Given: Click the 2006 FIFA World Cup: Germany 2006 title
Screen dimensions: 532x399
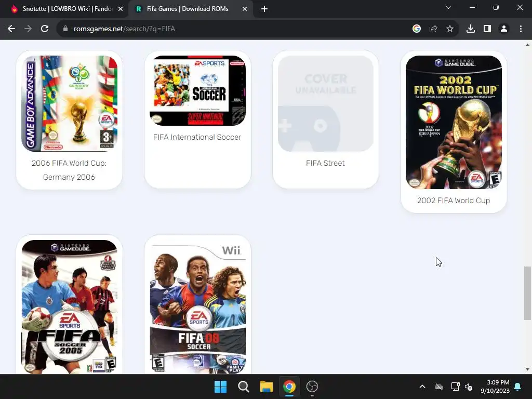Looking at the screenshot, I should pyautogui.click(x=69, y=170).
